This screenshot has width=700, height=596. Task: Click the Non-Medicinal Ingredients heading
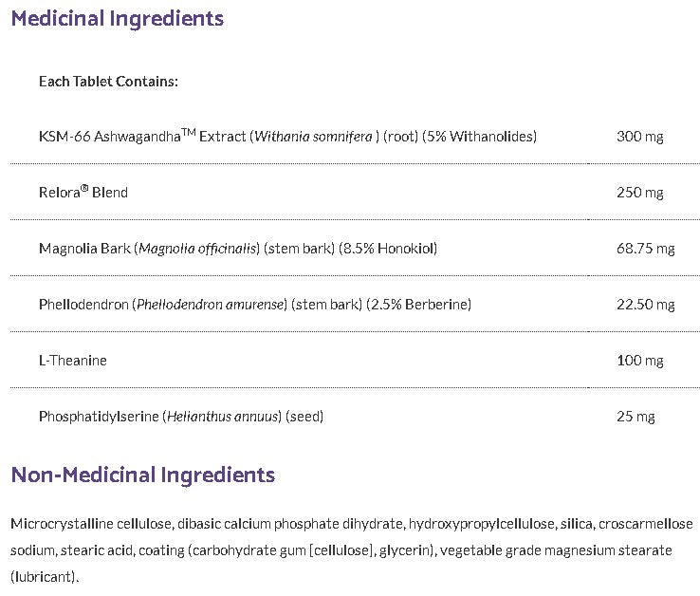point(143,475)
